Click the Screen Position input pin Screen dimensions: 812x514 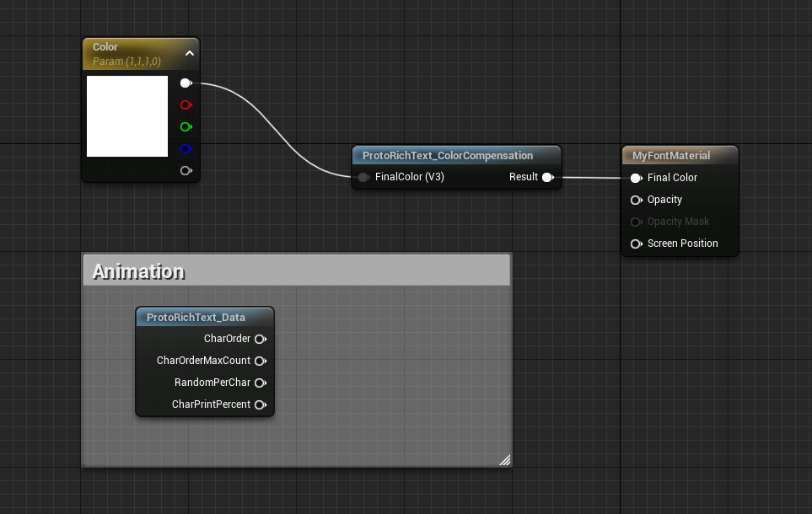636,244
